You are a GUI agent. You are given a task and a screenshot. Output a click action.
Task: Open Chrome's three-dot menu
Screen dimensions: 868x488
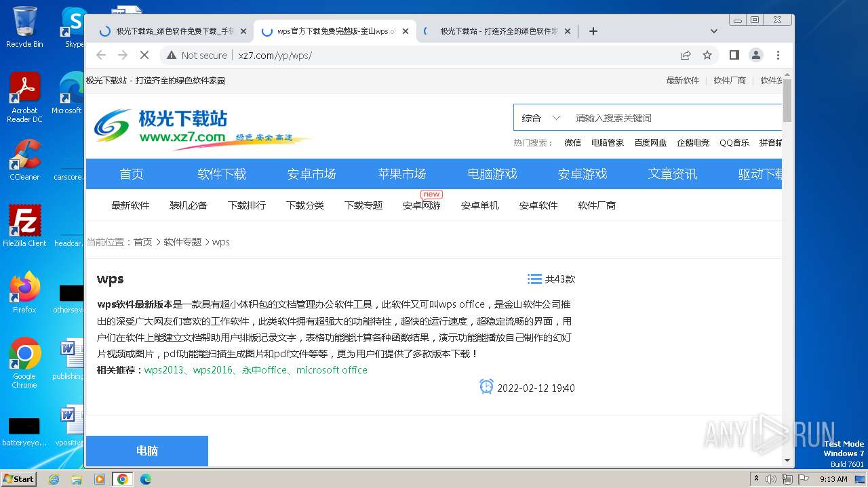click(x=778, y=55)
